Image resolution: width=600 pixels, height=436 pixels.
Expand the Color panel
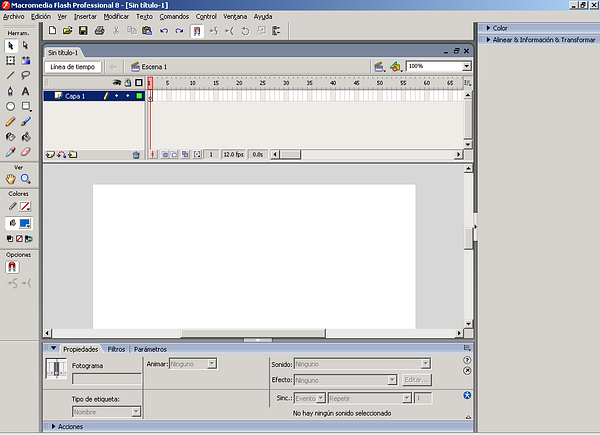(500, 28)
